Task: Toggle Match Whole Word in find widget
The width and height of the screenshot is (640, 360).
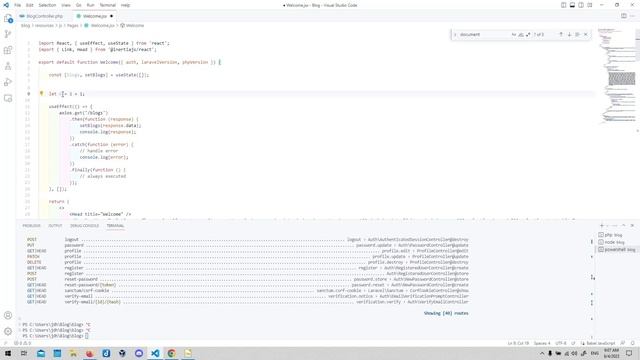Action: [x=521, y=35]
